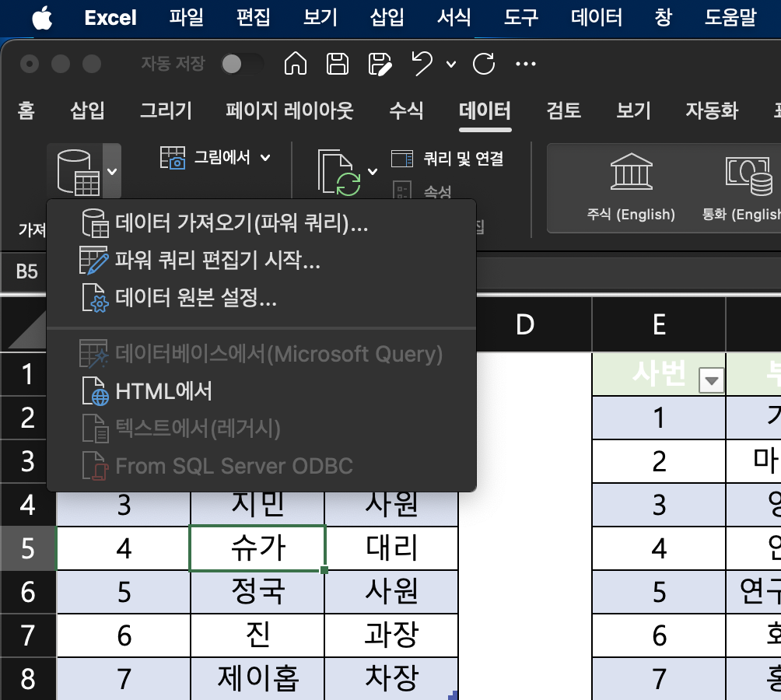Select cell containing 정국

coord(257,591)
